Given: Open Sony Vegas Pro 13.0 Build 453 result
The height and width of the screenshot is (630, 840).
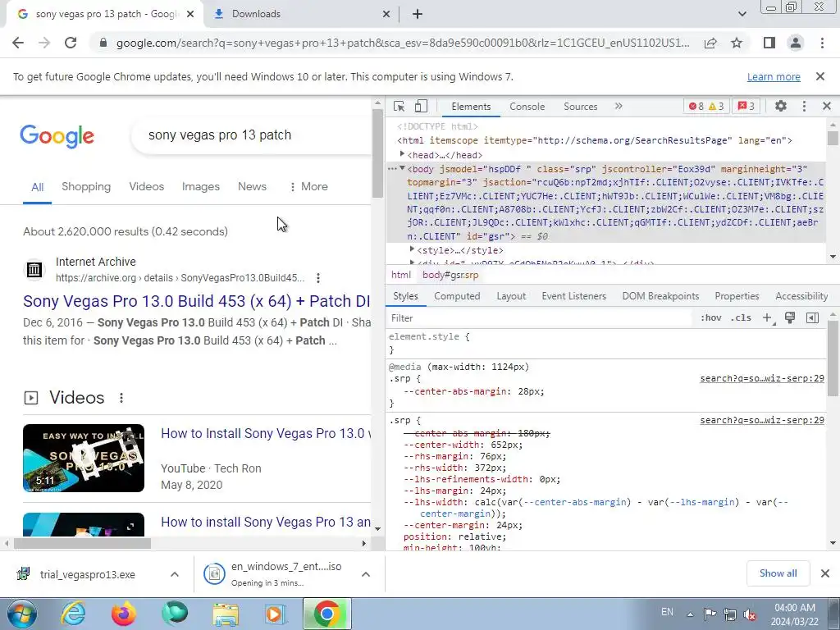Looking at the screenshot, I should pos(196,301).
